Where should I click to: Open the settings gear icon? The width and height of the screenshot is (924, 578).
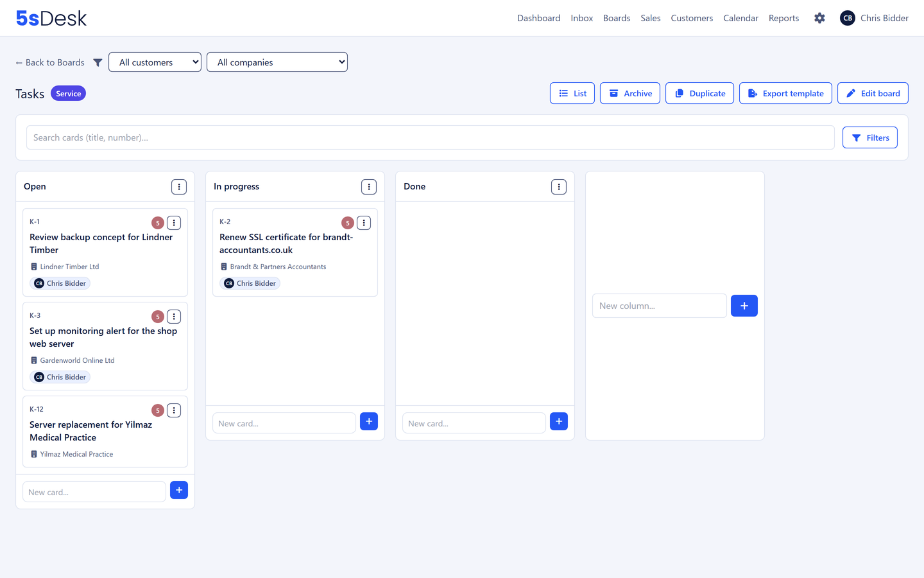(x=819, y=18)
